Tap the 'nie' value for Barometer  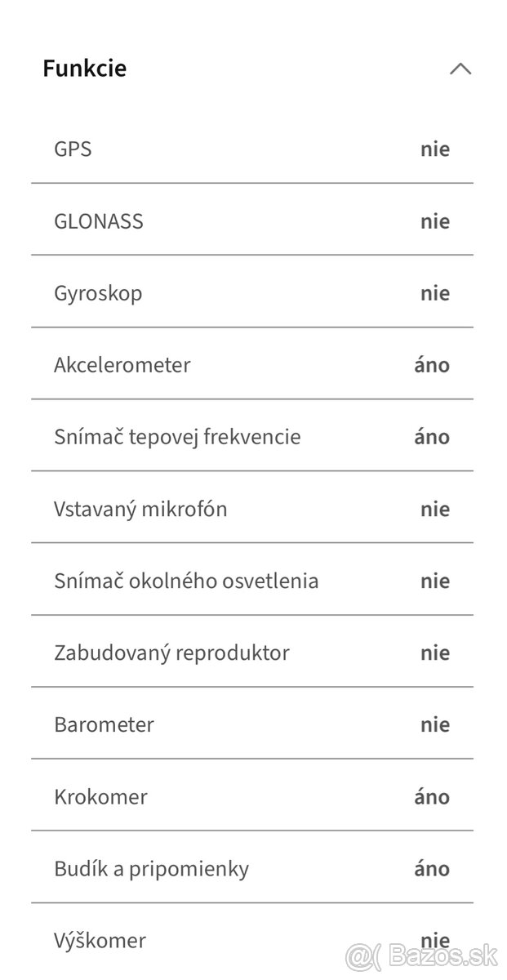(435, 724)
